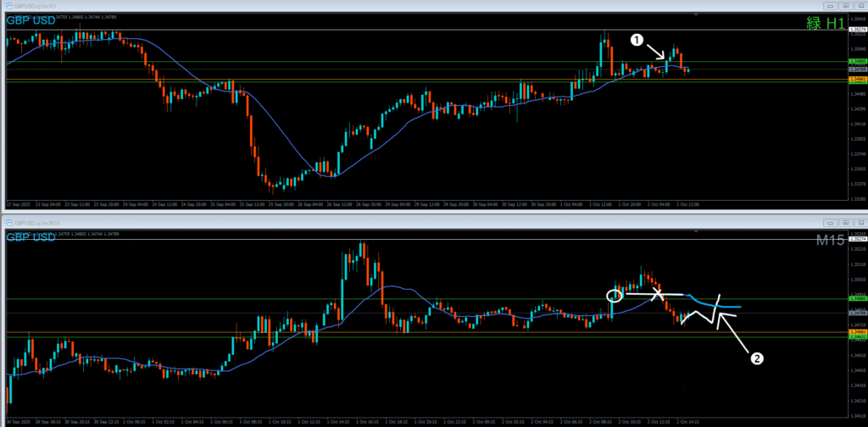Minimize the GBPUSD M15 chart window
868x427 pixels.
tap(829, 223)
